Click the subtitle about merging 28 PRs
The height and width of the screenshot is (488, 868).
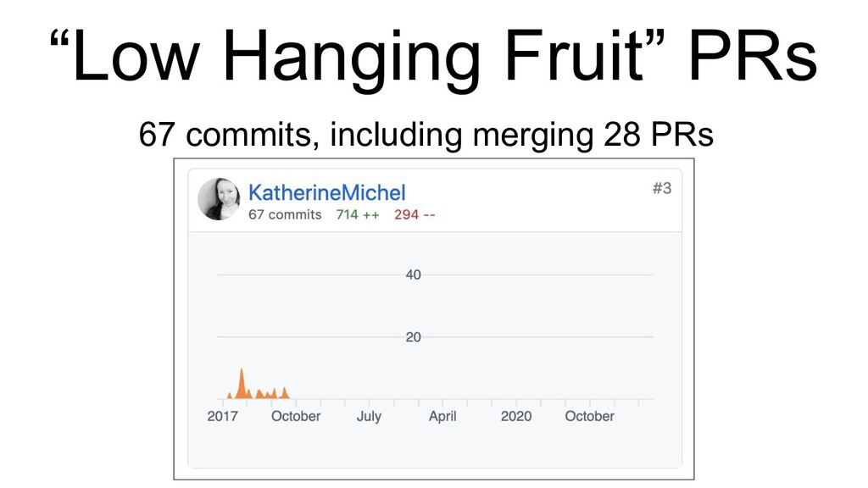click(x=426, y=135)
